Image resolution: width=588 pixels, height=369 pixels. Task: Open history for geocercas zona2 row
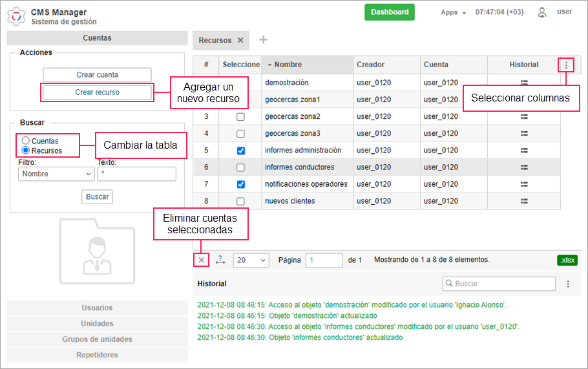click(524, 116)
